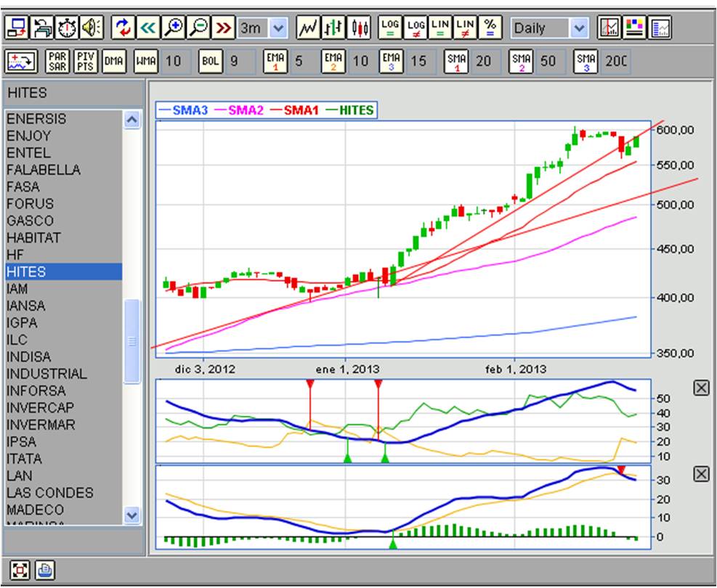Click the zoom out magnifier icon

[x=198, y=28]
